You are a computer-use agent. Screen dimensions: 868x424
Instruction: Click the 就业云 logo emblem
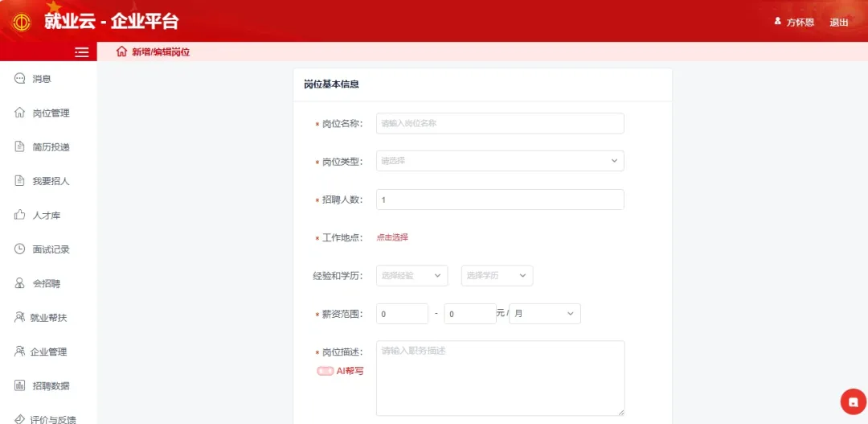click(23, 23)
